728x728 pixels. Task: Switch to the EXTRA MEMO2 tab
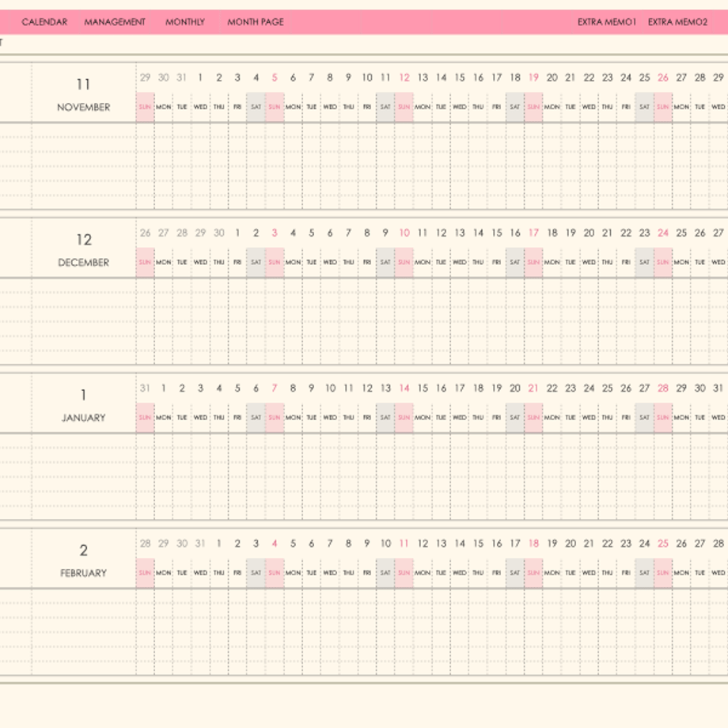[x=678, y=22]
